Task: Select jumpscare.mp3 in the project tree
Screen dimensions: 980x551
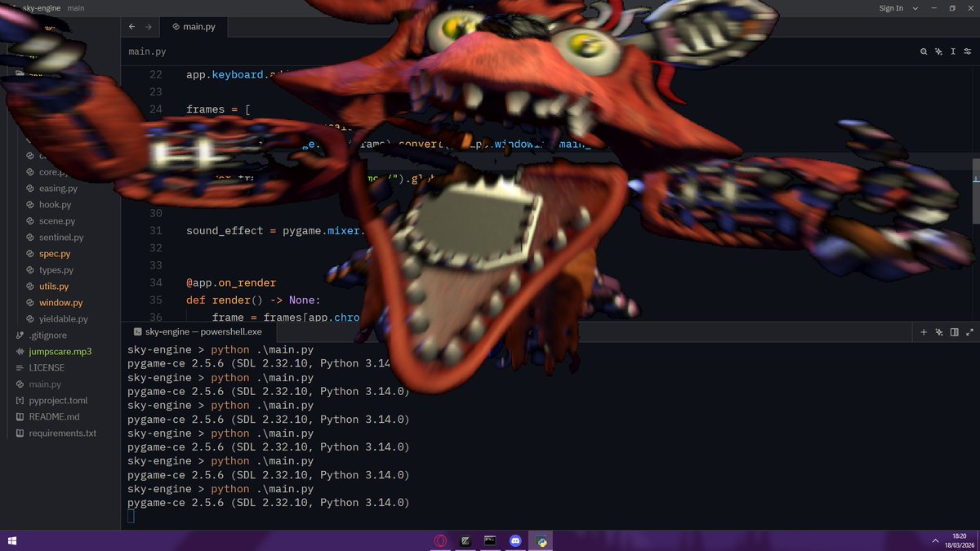Action: (x=60, y=352)
